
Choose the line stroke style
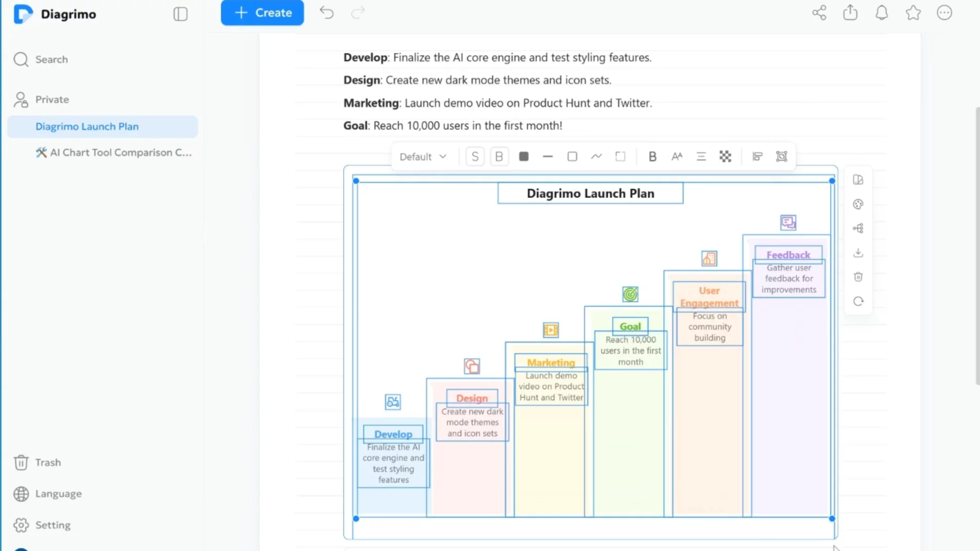548,156
